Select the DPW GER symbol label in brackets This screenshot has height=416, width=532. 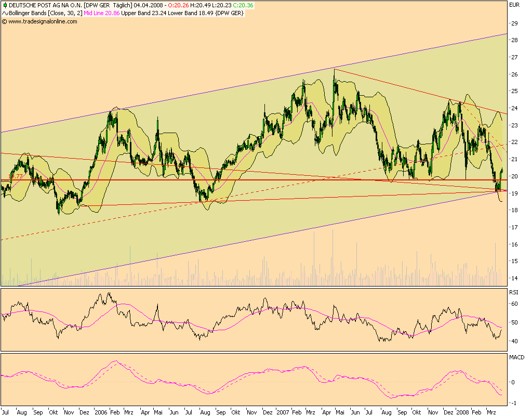(x=97, y=5)
